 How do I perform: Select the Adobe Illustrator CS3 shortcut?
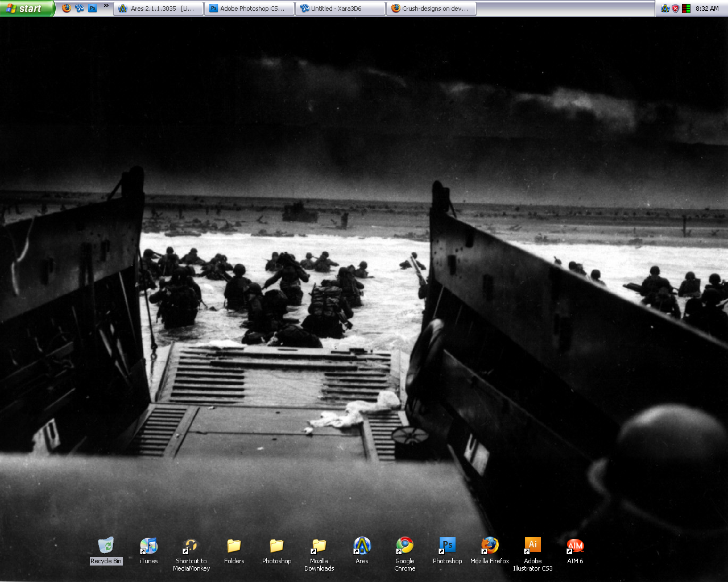[x=533, y=554]
